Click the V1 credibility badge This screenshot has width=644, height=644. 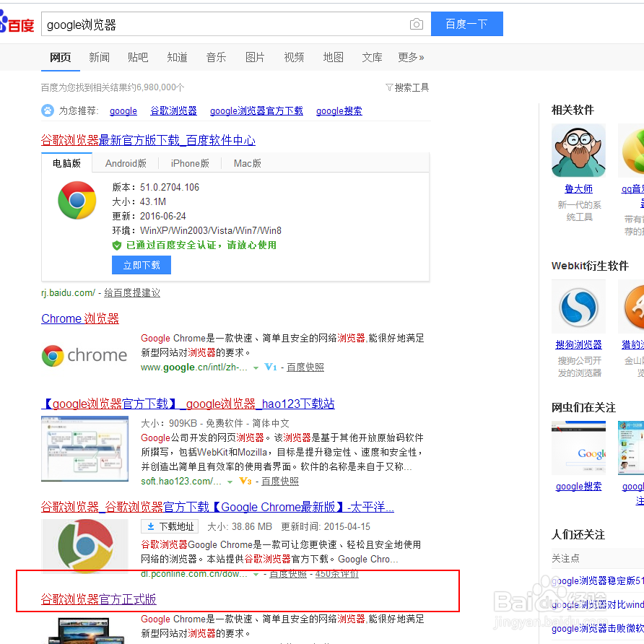[x=270, y=367]
